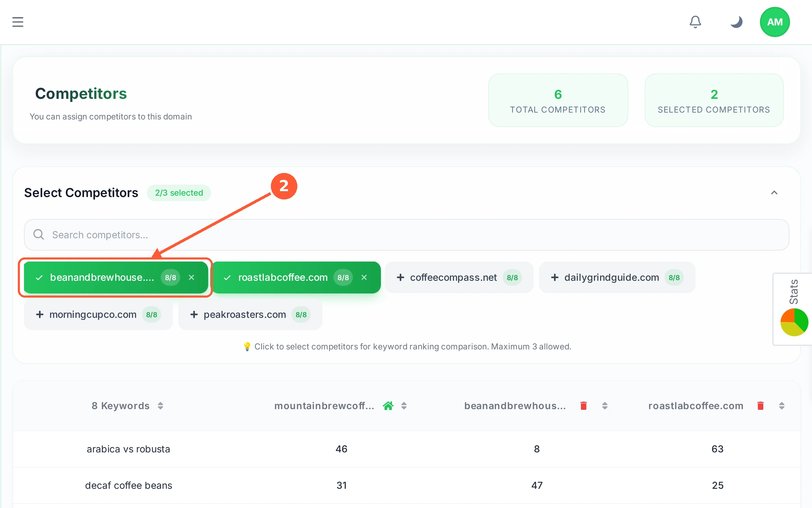Select the decaf coffee beans keyword row
Screen dimensions: 812x508
407,485
